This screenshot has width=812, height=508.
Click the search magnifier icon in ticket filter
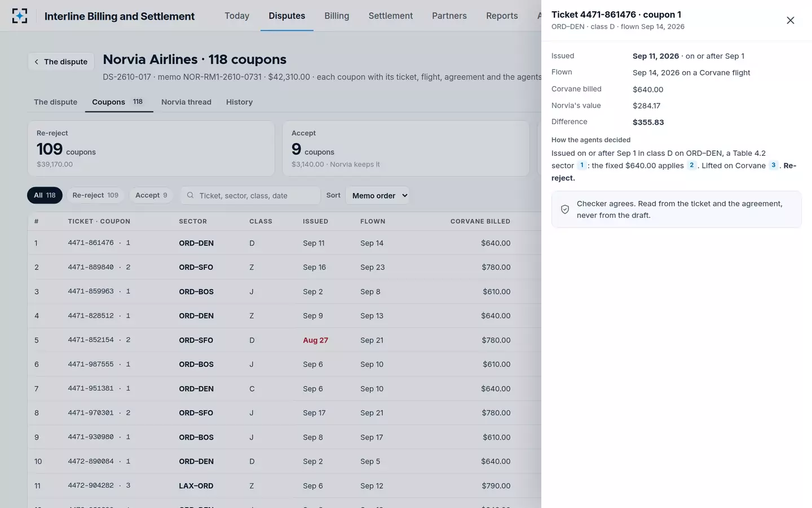[190, 195]
